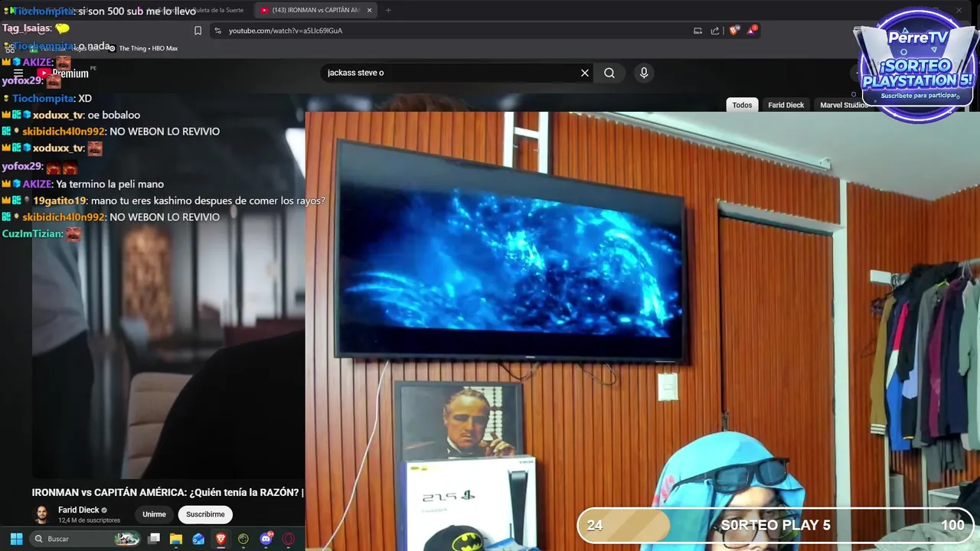Click the YouTube search magnifier button
The image size is (980, 551).
(609, 73)
